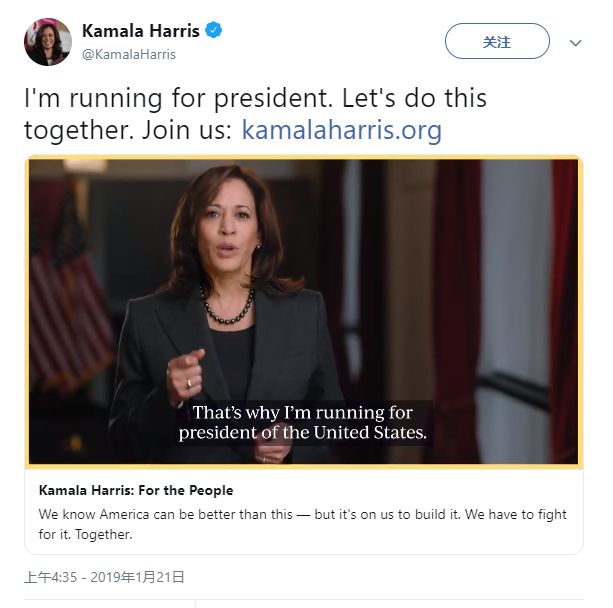Play the campaign video thumbnail
Viewport: 613px width, 608px height.
pos(304,310)
